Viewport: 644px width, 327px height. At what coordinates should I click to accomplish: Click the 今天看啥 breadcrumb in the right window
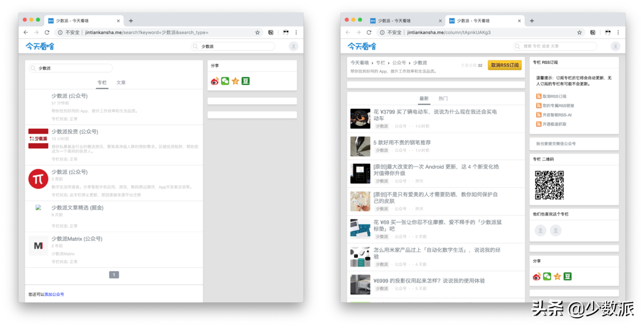pos(359,63)
